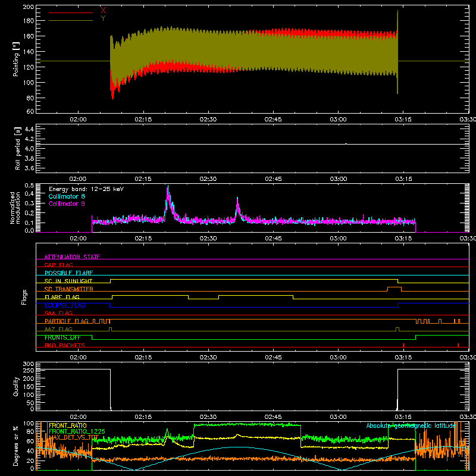The image size is (476, 476).
Task: Click the red BAD_PACKETS spike near 03:15
Action: click(403, 345)
